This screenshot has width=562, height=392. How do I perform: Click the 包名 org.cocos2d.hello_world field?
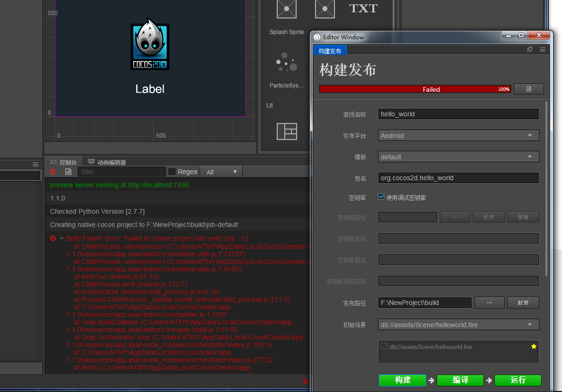click(x=458, y=178)
